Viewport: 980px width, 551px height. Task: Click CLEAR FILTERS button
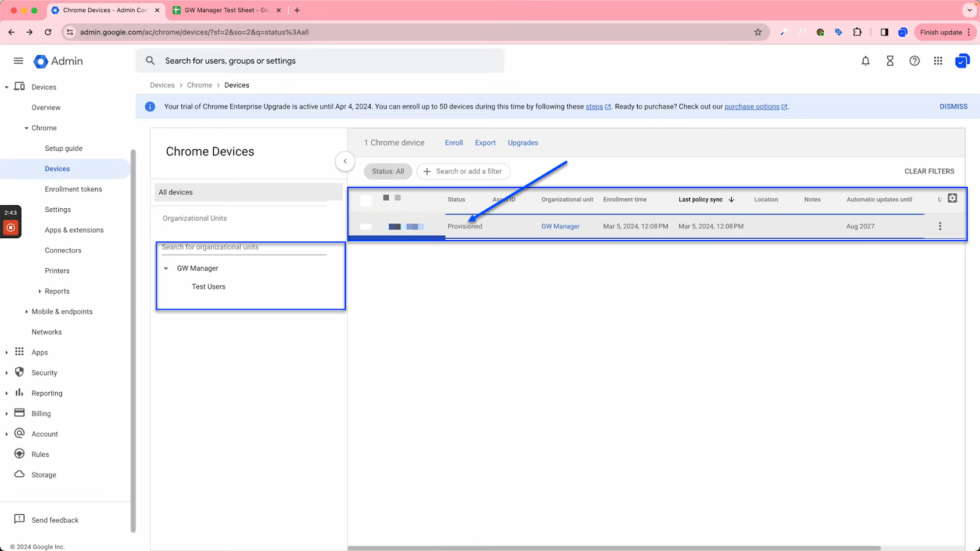[929, 171]
